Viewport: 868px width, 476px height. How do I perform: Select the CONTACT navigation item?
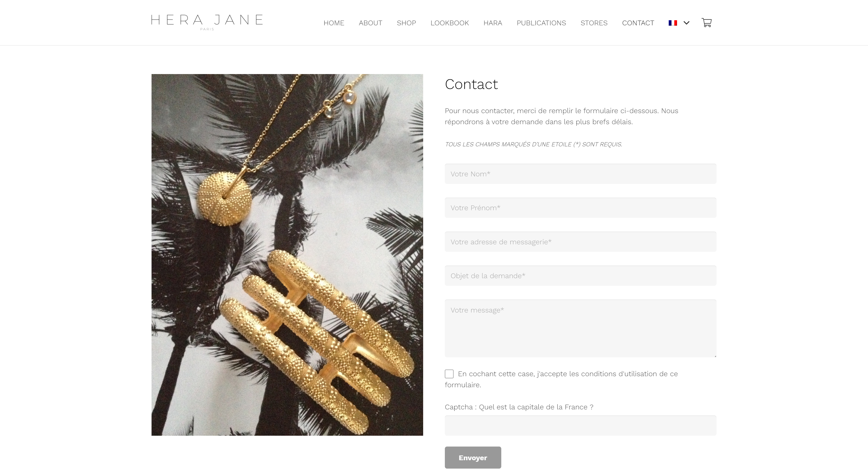pyautogui.click(x=638, y=23)
